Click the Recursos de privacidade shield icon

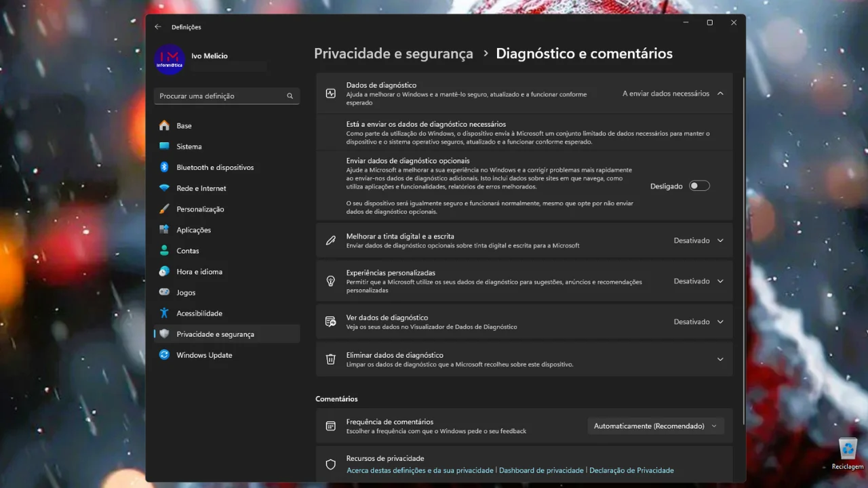pyautogui.click(x=331, y=464)
